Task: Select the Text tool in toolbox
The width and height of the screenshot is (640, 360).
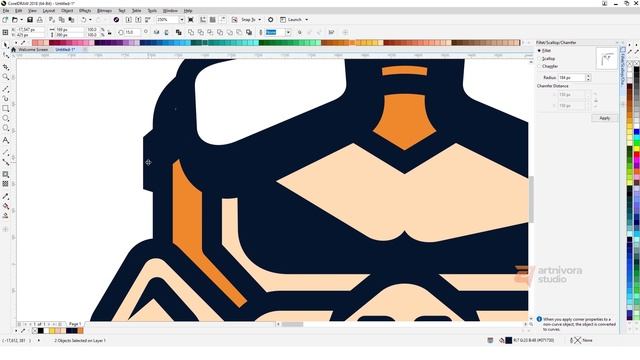Action: pos(6,140)
